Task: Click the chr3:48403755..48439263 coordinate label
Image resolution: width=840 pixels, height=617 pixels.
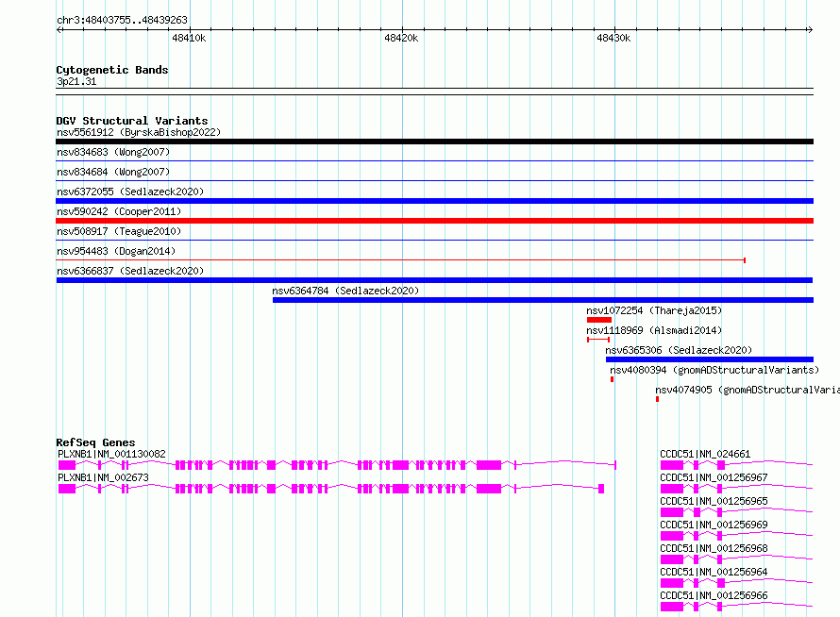Action: pyautogui.click(x=122, y=20)
